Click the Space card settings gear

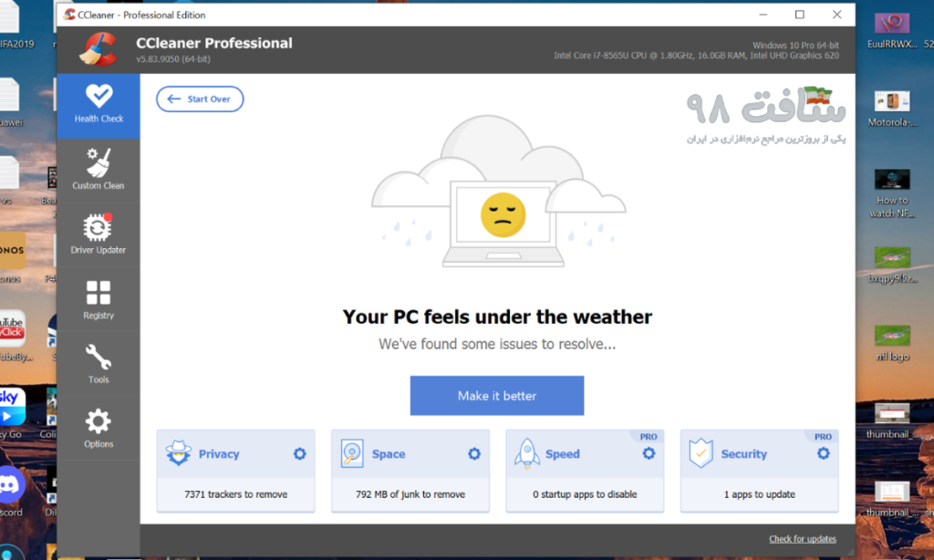474,454
